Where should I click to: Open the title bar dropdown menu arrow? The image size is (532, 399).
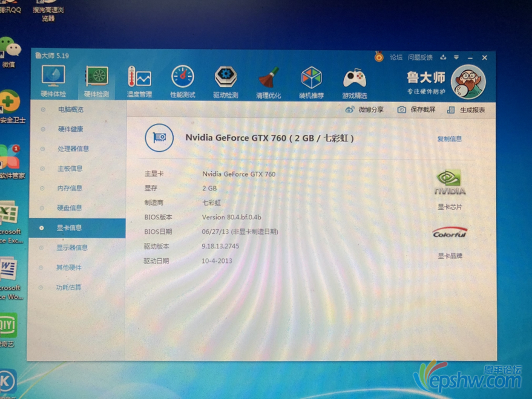pyautogui.click(x=456, y=57)
